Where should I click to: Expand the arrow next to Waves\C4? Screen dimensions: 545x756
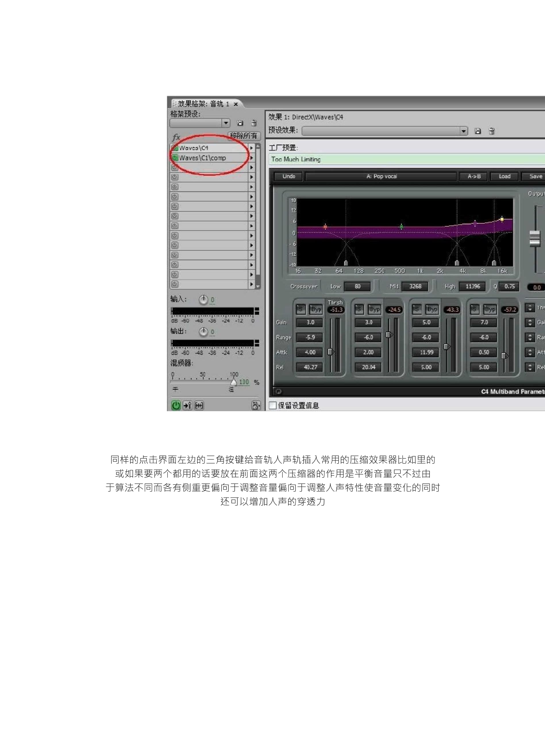252,148
